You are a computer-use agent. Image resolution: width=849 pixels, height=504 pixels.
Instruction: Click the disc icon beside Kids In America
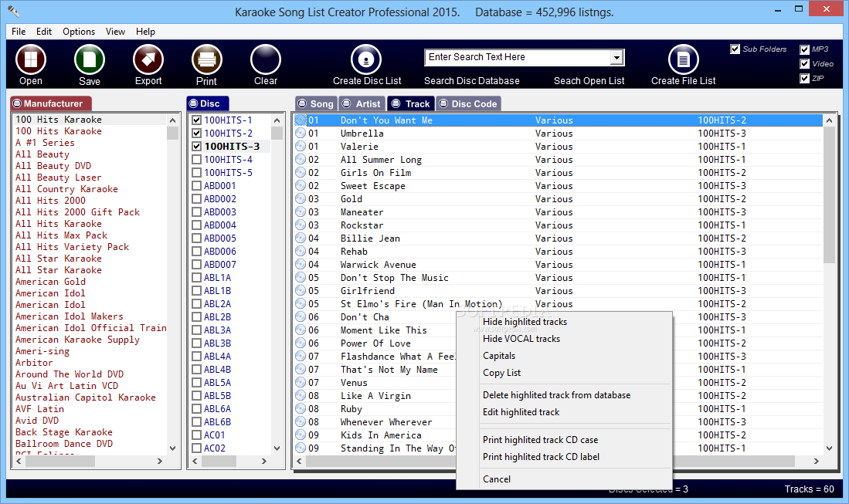point(301,435)
